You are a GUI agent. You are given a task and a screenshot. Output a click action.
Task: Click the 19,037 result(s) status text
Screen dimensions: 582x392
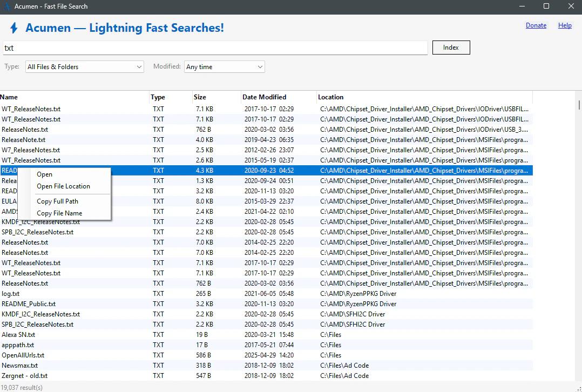tap(22, 388)
